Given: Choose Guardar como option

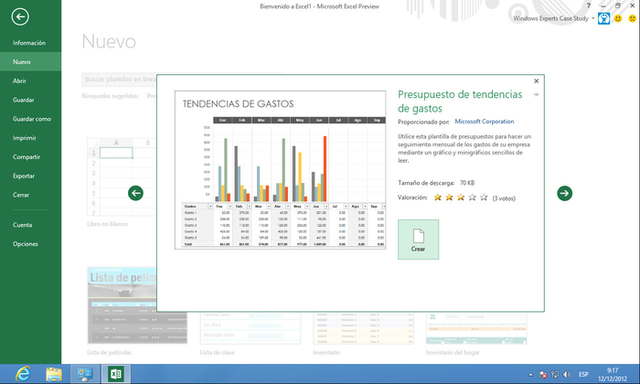Looking at the screenshot, I should click(x=32, y=119).
